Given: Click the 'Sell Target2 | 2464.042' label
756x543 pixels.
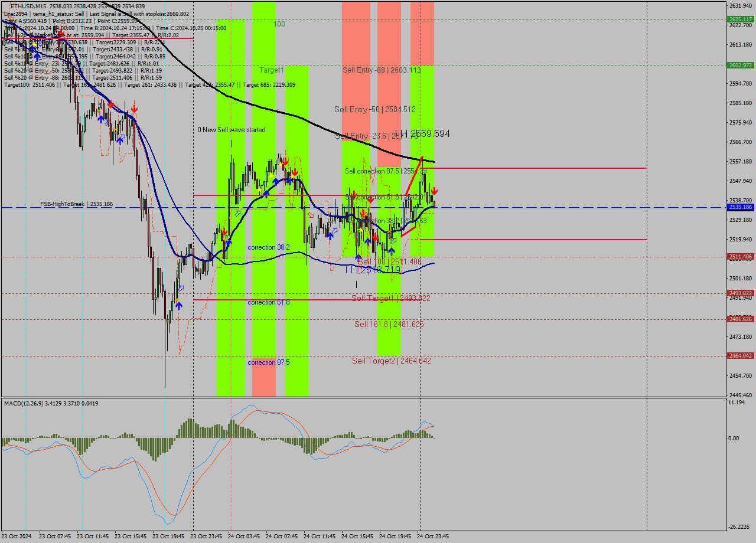Looking at the screenshot, I should (391, 361).
